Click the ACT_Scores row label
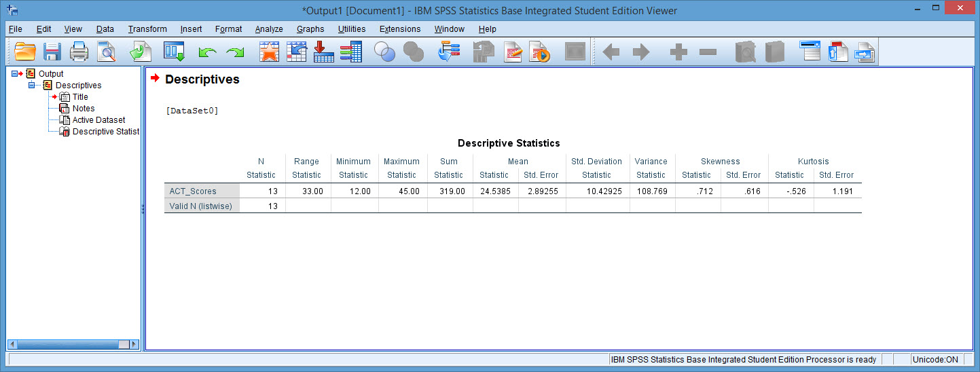The height and width of the screenshot is (372, 980). click(x=193, y=191)
